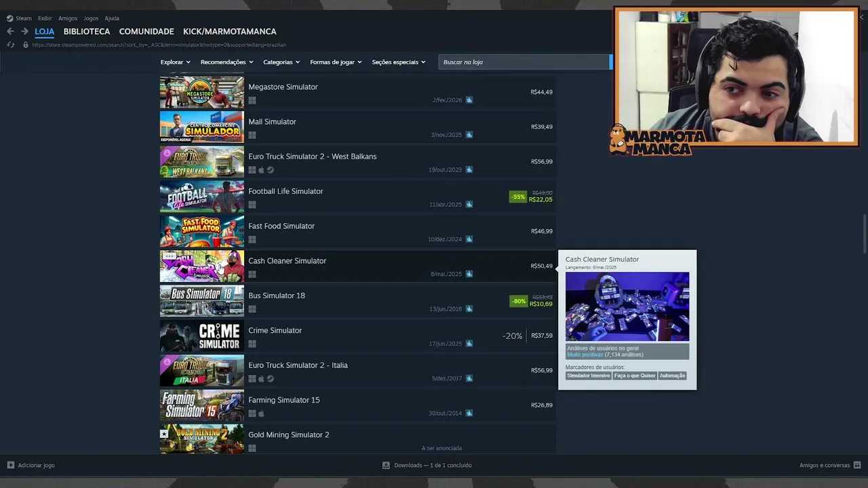Open the Formas de jogar dropdown
This screenshot has width=868, height=488.
point(336,62)
